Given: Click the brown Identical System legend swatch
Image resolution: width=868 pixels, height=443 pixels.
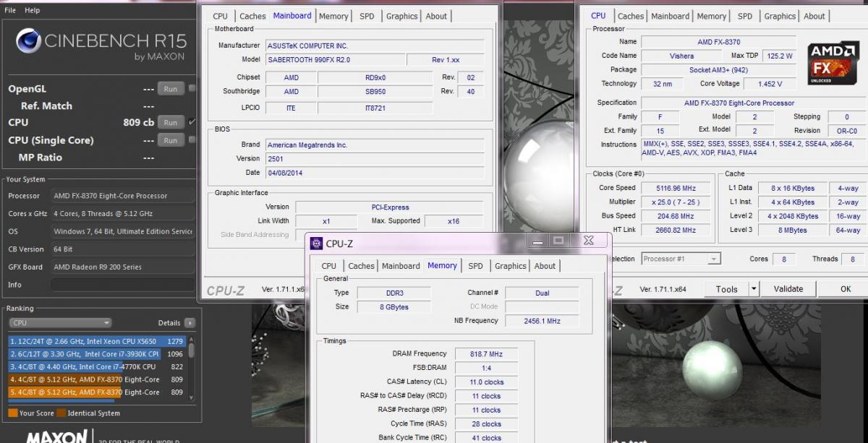Looking at the screenshot, I should 61,413.
